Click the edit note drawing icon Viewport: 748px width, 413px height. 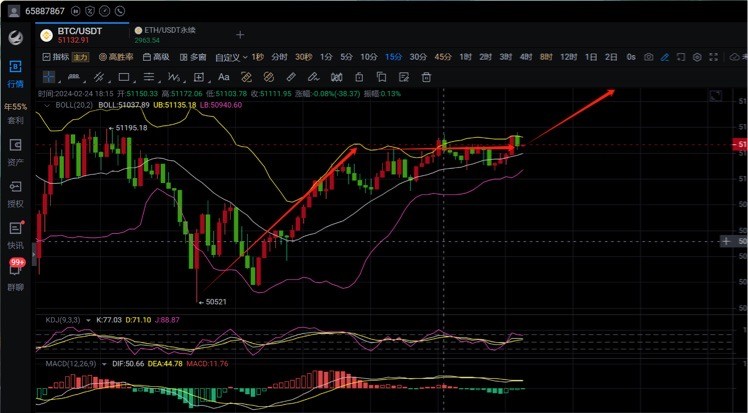pos(404,77)
